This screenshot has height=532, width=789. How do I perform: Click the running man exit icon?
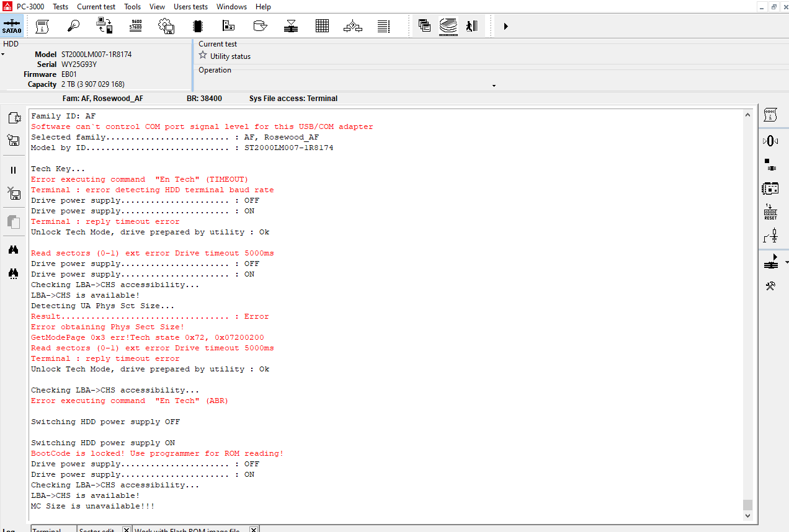coord(472,26)
